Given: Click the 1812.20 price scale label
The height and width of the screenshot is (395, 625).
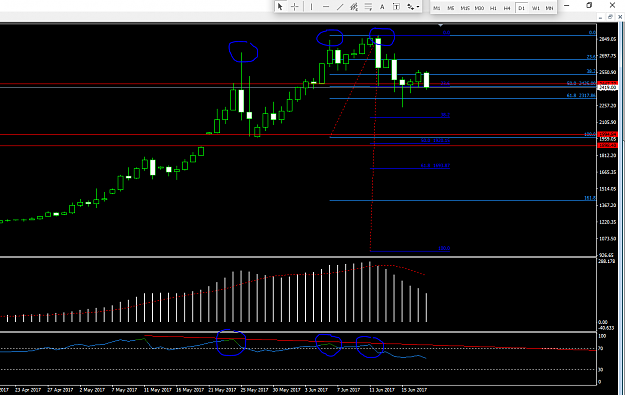Looking at the screenshot, I should click(607, 155).
